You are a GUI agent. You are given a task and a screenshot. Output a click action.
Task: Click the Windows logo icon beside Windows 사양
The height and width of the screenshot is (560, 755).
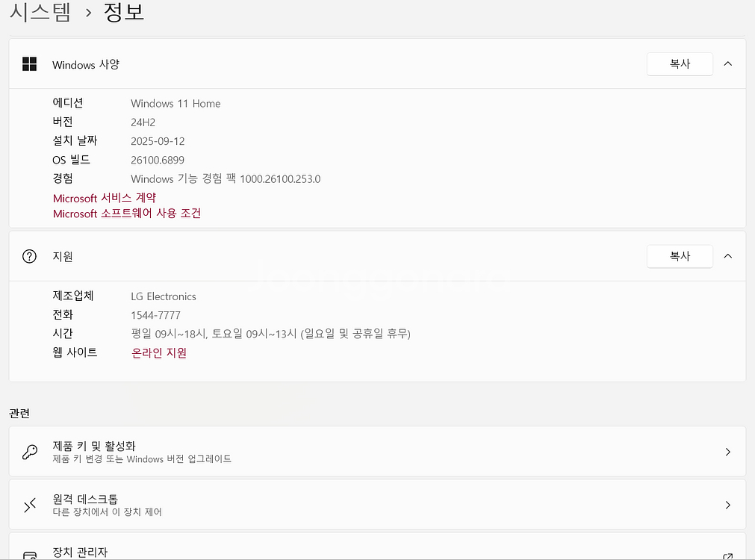[29, 64]
